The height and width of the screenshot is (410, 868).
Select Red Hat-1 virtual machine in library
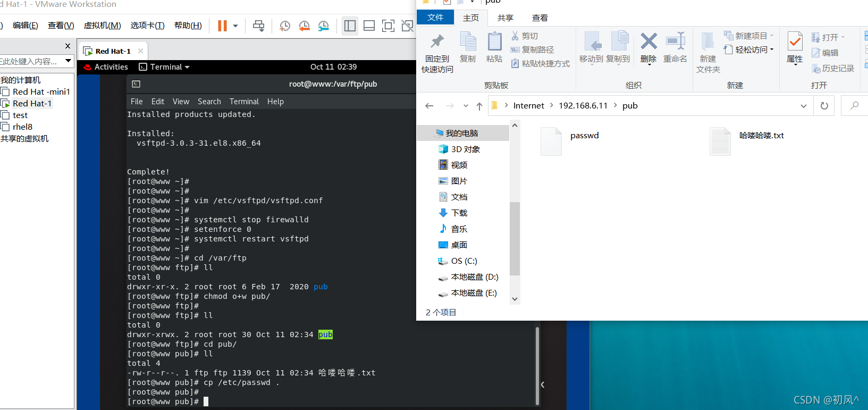tap(32, 103)
